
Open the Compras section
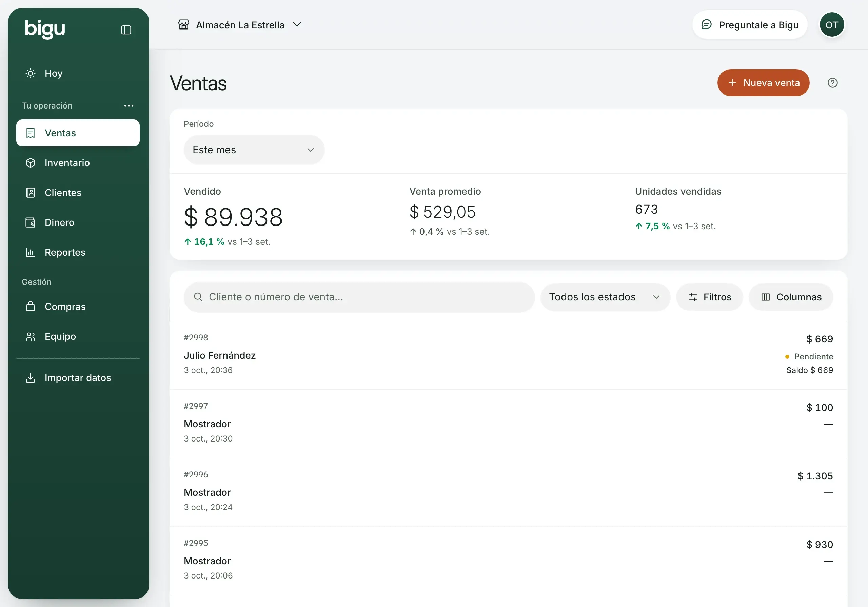(78, 306)
